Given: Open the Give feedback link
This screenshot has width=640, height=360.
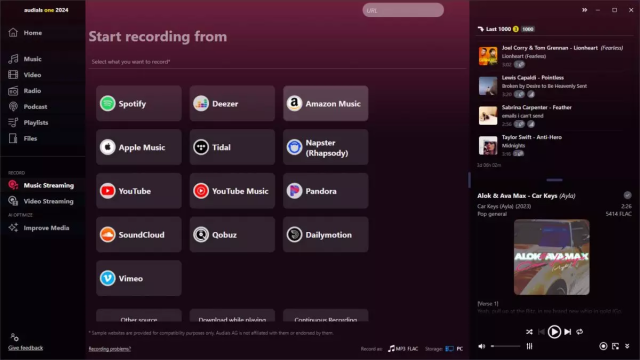Looking at the screenshot, I should [x=25, y=348].
